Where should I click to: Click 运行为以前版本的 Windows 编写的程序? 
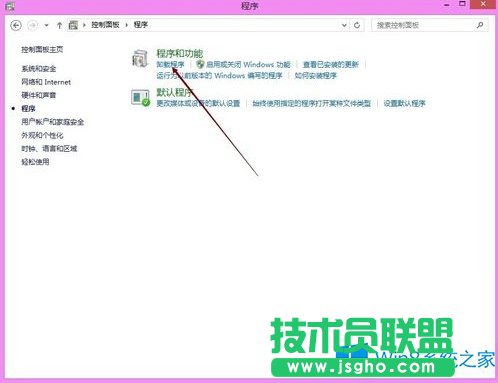pyautogui.click(x=219, y=76)
